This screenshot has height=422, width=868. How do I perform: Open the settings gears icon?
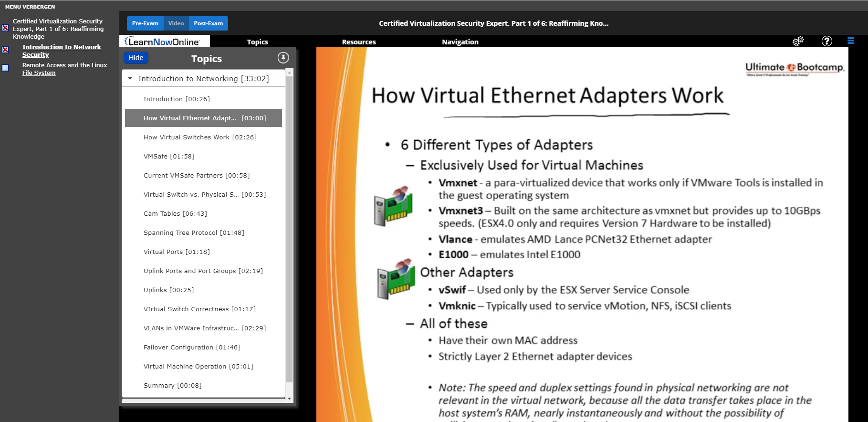pyautogui.click(x=798, y=41)
